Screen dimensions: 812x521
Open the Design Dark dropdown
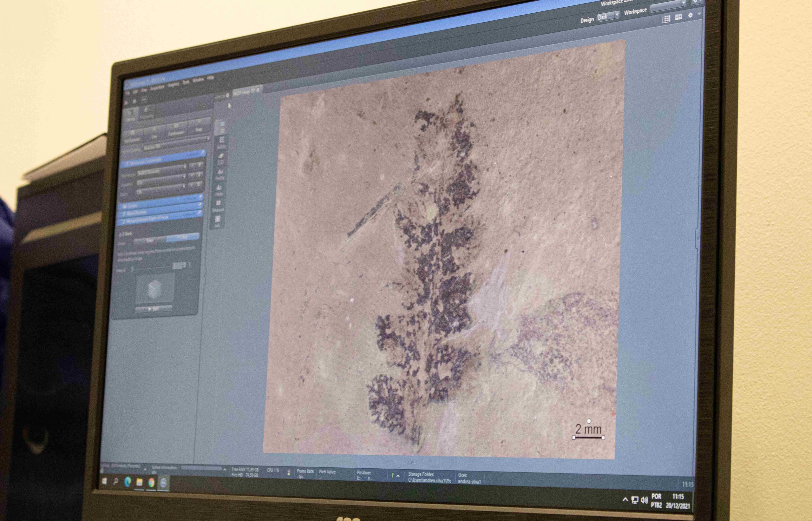pyautogui.click(x=608, y=16)
